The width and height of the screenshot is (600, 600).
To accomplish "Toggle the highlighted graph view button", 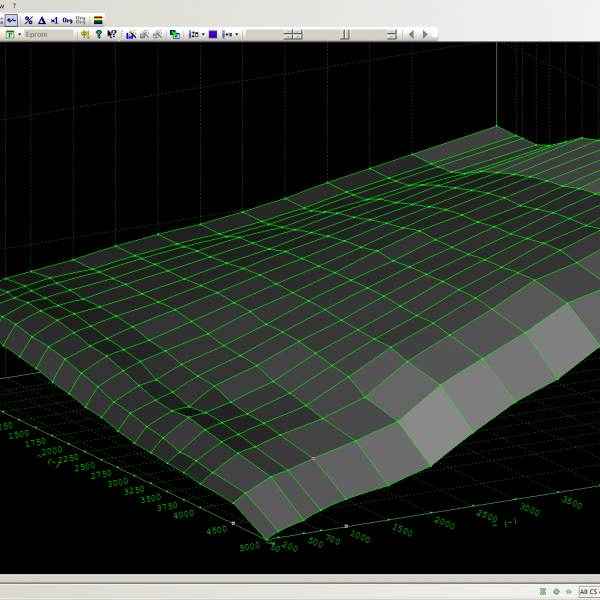I will coord(11,19).
